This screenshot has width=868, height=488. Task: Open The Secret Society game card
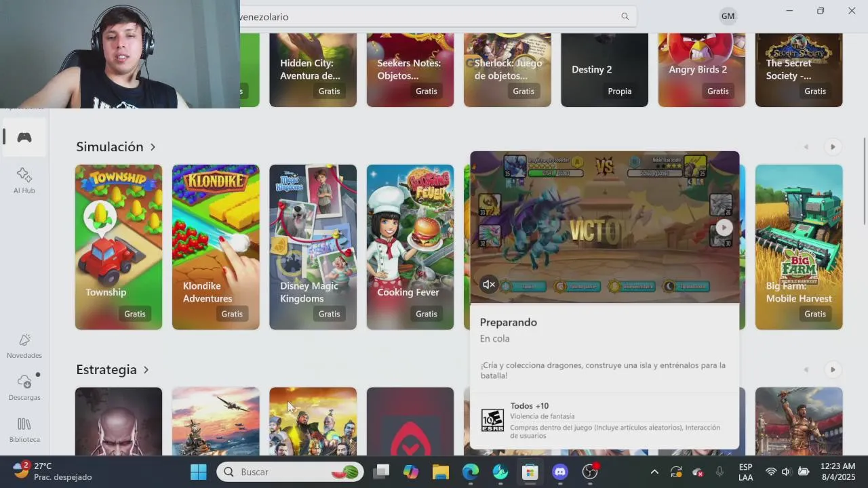(x=799, y=70)
